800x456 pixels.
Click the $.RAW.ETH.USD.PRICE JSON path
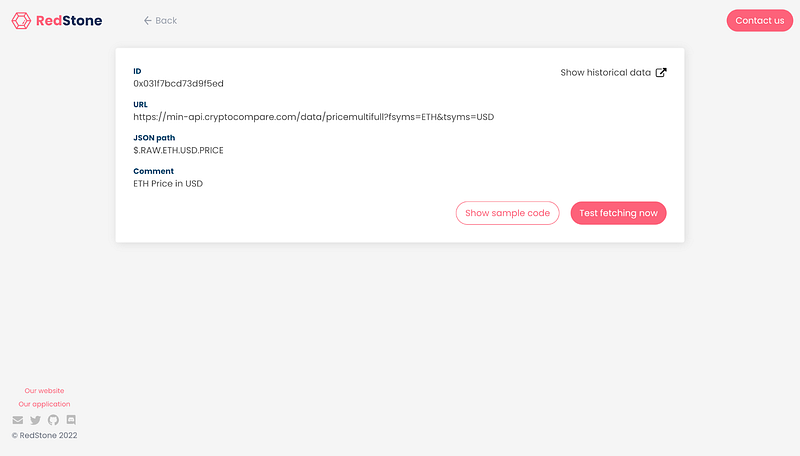coord(179,150)
